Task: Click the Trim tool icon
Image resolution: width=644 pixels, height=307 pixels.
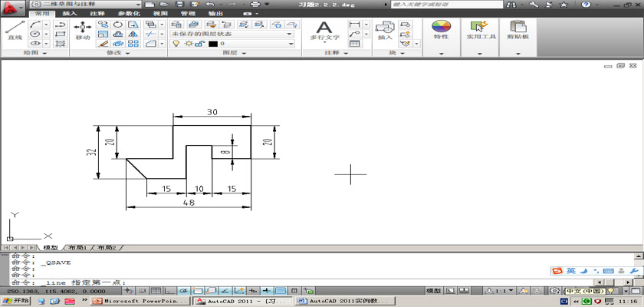Action: pos(151,34)
